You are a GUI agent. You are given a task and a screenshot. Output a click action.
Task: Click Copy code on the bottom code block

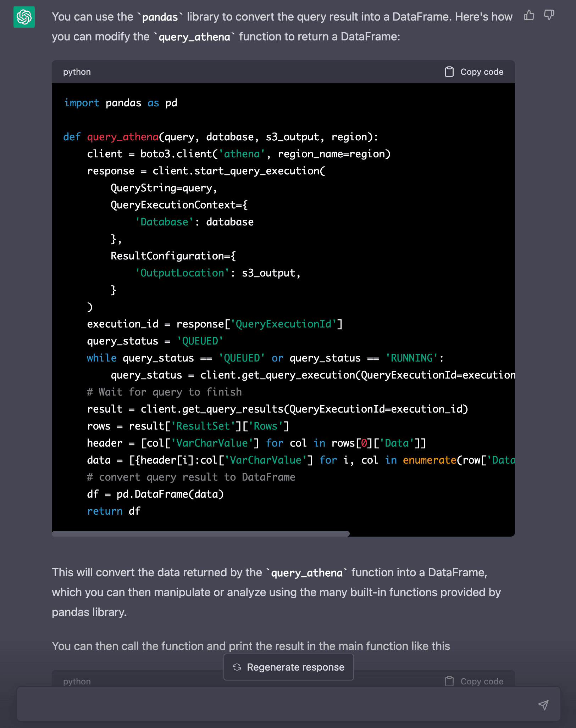pyautogui.click(x=474, y=681)
